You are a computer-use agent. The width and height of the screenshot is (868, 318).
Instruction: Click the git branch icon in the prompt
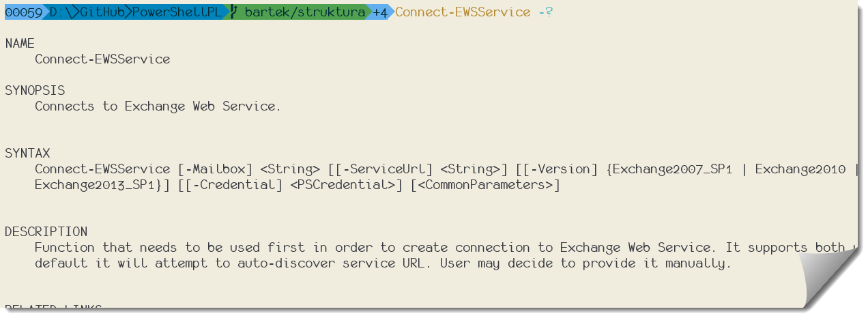[233, 12]
